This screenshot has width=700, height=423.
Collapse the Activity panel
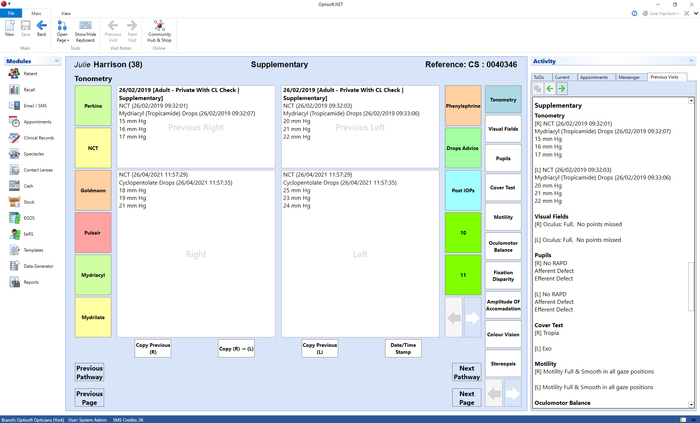pyautogui.click(x=691, y=61)
